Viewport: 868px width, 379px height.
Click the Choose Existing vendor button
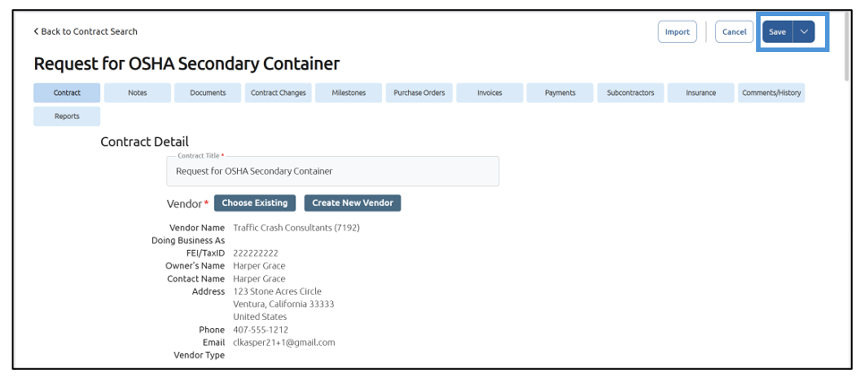click(255, 203)
